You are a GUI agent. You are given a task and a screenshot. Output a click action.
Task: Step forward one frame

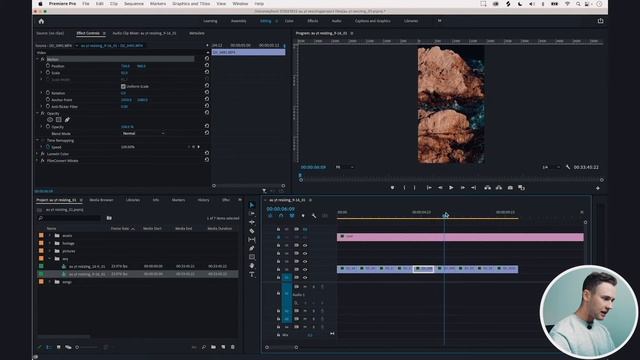coord(462,188)
